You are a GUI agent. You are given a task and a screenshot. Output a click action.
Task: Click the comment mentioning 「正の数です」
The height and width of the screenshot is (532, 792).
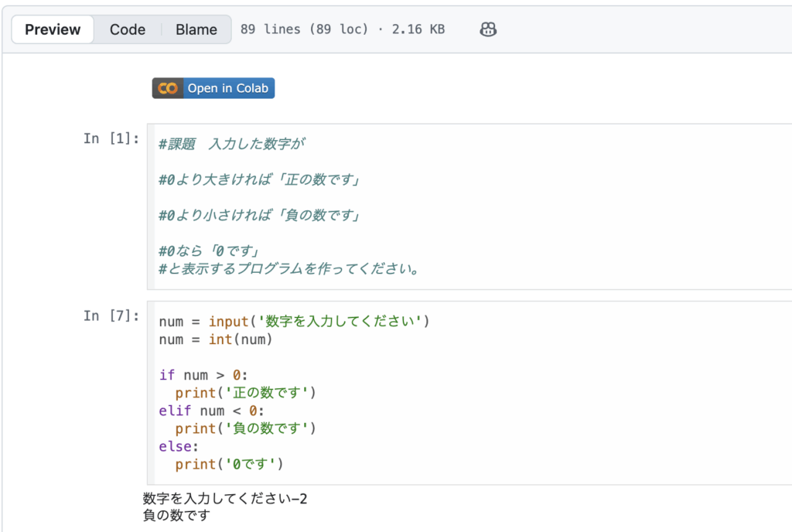click(x=261, y=179)
